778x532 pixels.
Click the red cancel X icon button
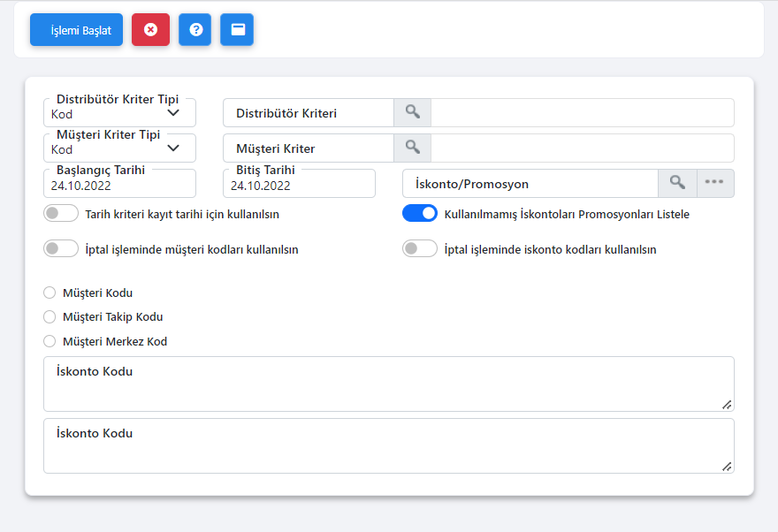click(150, 29)
